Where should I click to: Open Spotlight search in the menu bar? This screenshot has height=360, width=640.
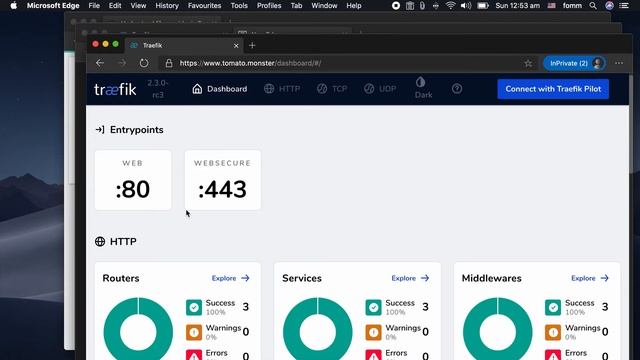click(x=593, y=6)
